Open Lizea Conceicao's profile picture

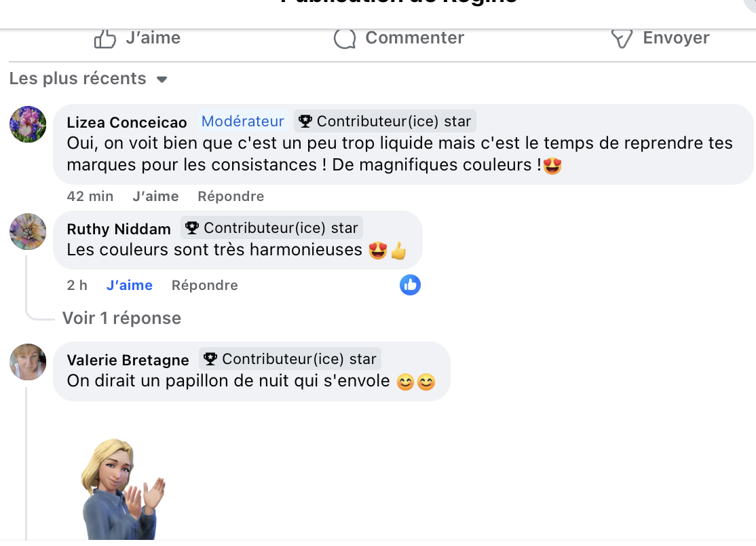pyautogui.click(x=28, y=124)
